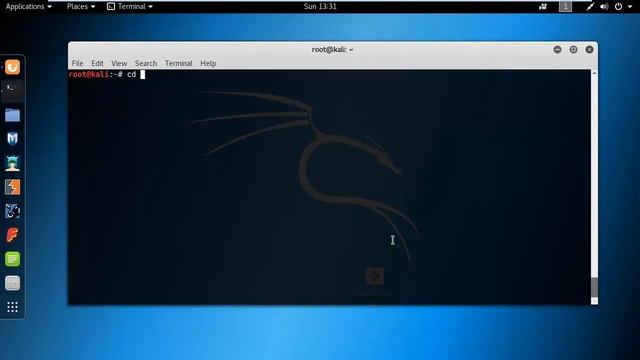The width and height of the screenshot is (640, 360).
Task: Expand the system menu arrow
Action: tap(630, 7)
